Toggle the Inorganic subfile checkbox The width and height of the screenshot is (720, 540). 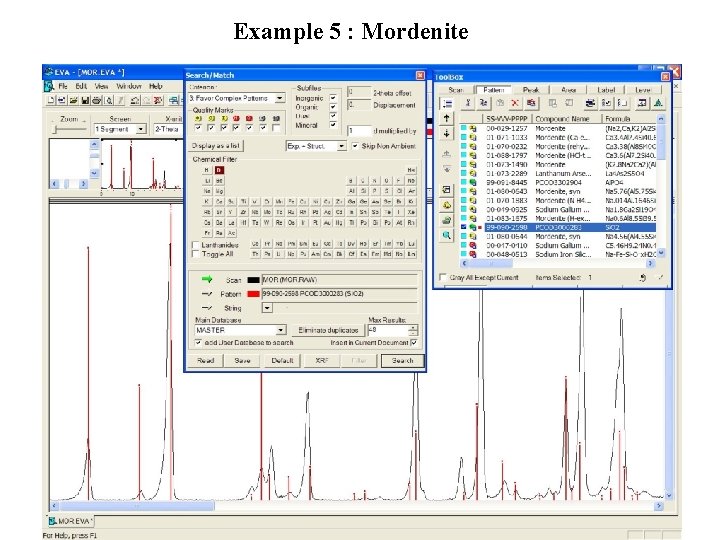(x=333, y=98)
